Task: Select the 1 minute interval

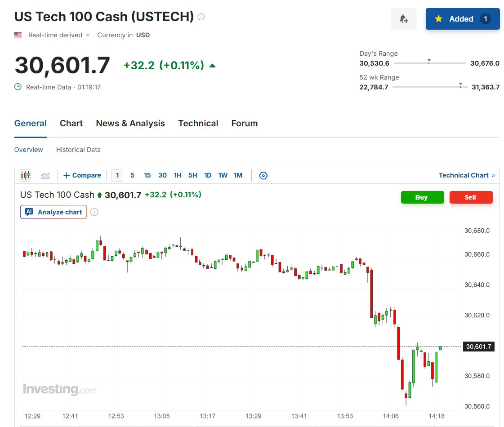Action: coord(117,175)
